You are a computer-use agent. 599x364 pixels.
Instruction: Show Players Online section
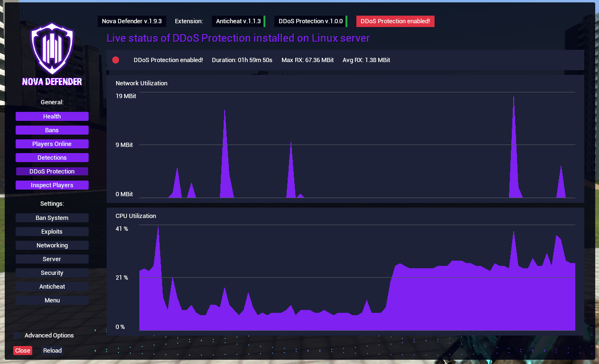click(x=52, y=144)
